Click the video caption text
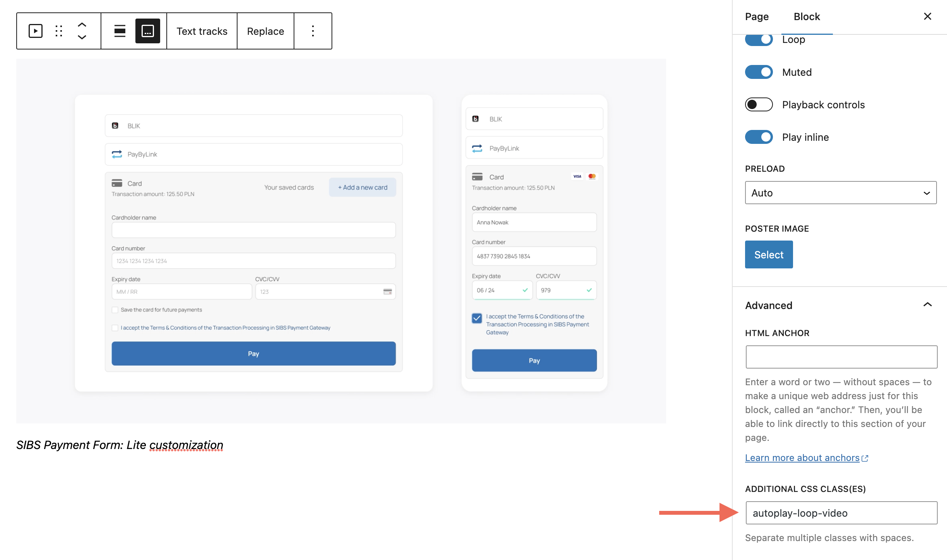947x560 pixels. click(120, 445)
